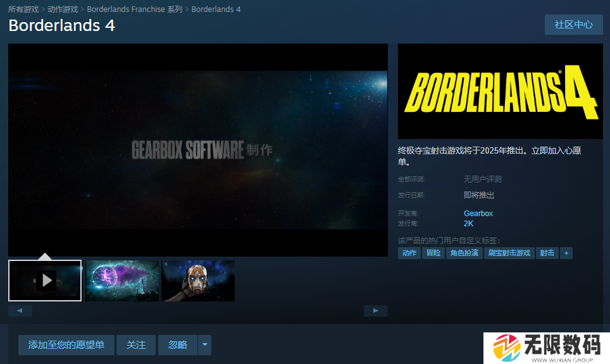
Task: Open 2K publisher link
Action: click(468, 224)
